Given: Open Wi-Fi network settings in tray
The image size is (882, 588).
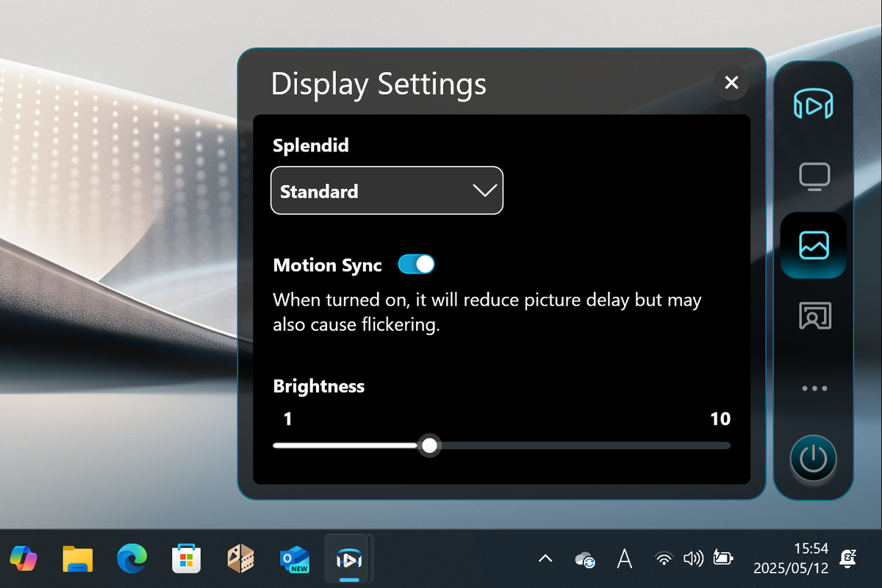Looking at the screenshot, I should (x=664, y=559).
